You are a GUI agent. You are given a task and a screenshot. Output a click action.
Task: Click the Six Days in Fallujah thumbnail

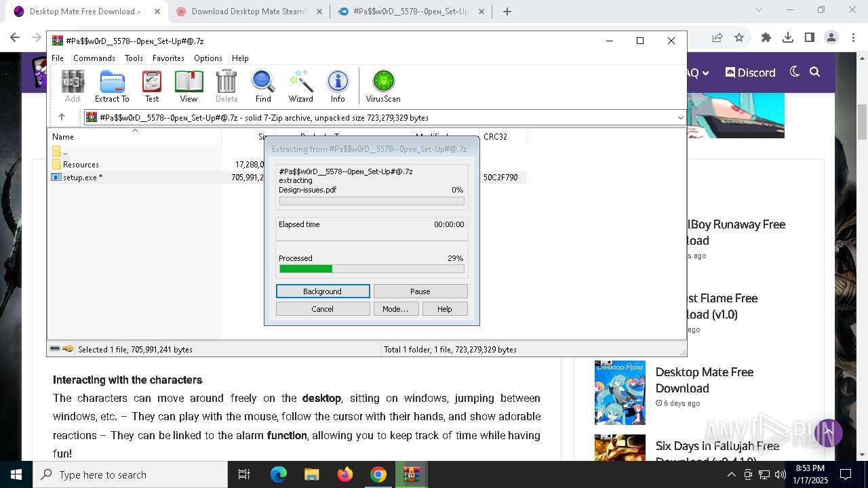[620, 448]
